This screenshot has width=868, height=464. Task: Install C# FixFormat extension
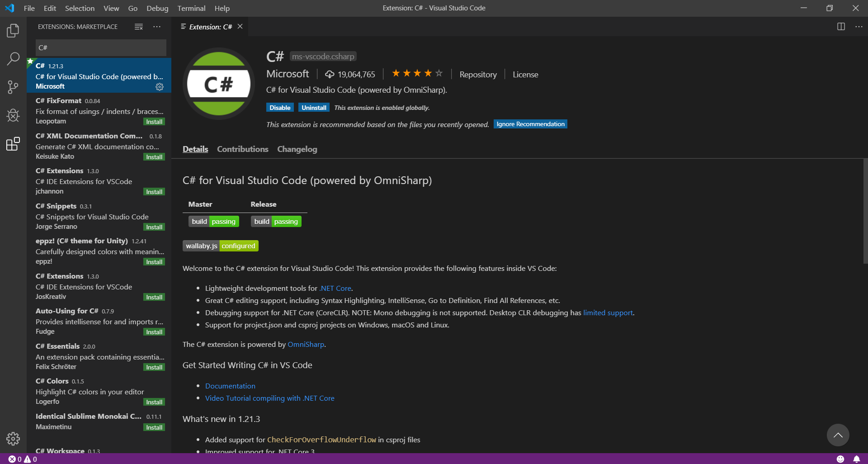(x=154, y=122)
